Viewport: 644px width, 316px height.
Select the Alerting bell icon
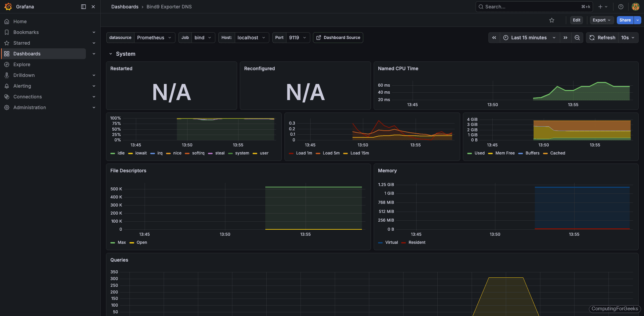(7, 86)
